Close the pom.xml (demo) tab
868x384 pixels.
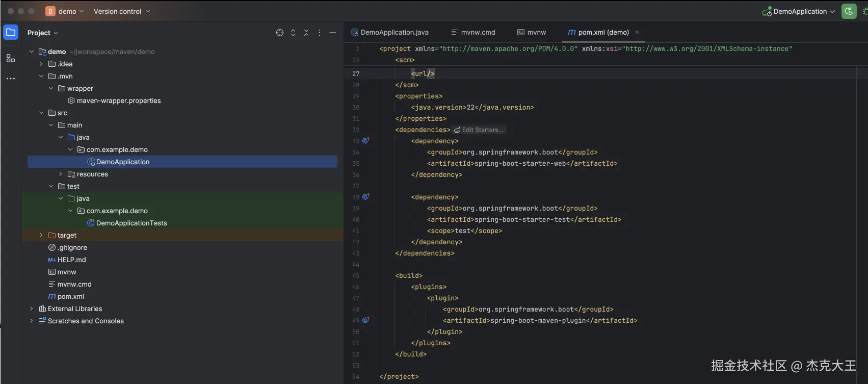pos(637,32)
